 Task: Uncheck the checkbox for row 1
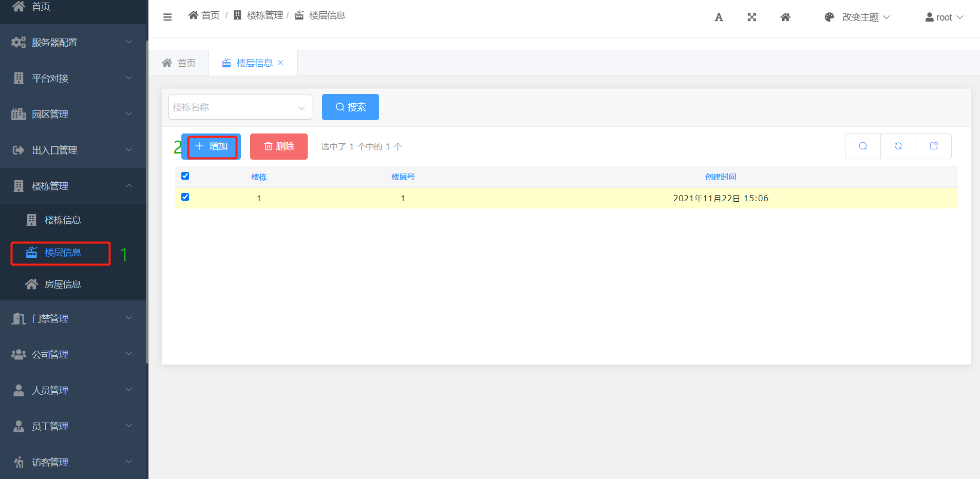pos(185,197)
